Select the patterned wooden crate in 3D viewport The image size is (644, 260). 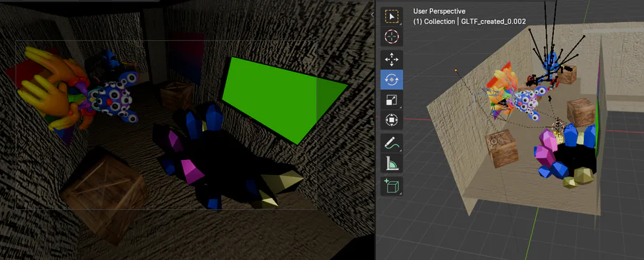coord(502,148)
